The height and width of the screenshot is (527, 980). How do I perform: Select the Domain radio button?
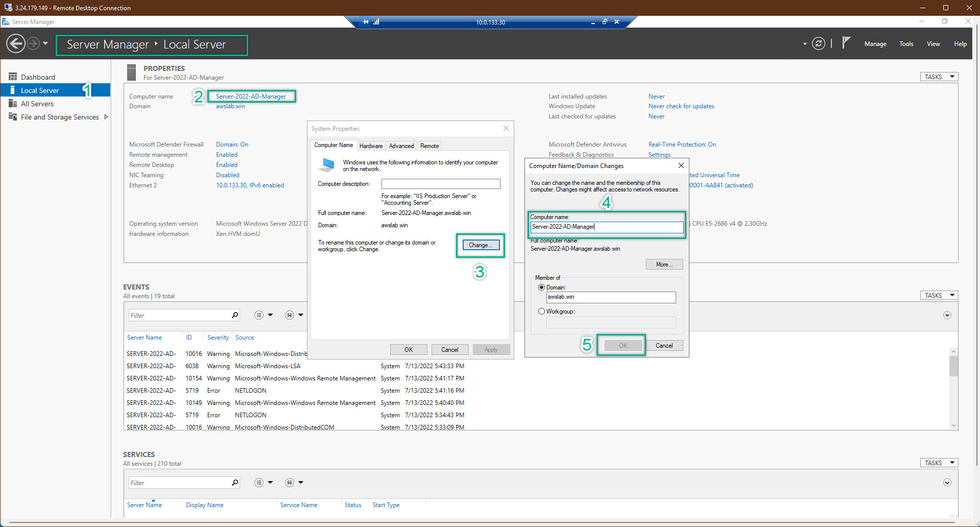(x=541, y=288)
